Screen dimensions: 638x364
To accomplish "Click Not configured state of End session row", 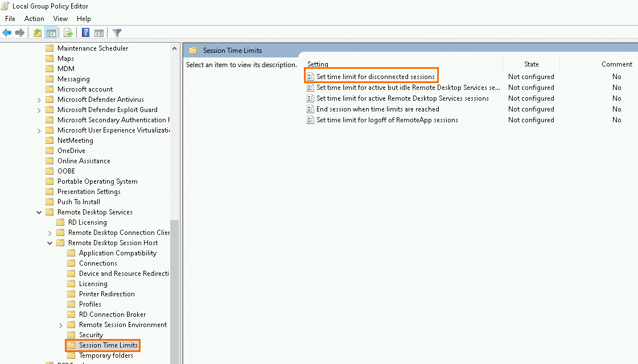I will tap(531, 109).
